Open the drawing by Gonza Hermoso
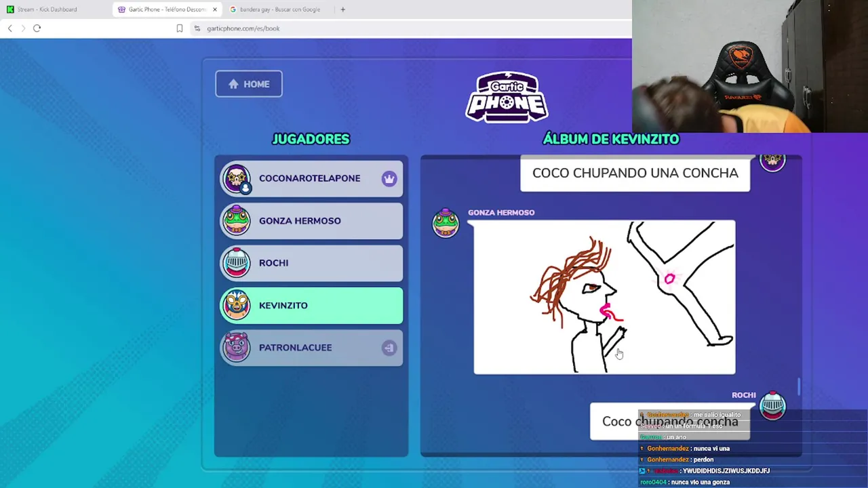This screenshot has height=488, width=868. pos(604,298)
